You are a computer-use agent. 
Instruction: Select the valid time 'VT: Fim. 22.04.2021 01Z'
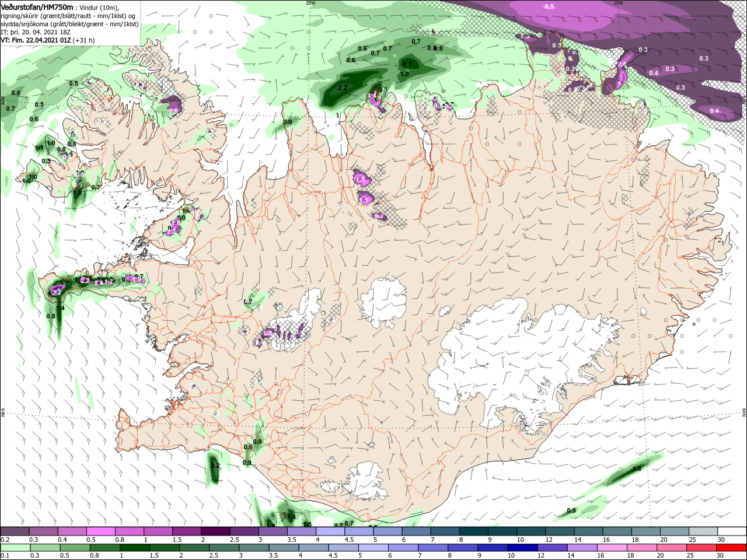36,40
